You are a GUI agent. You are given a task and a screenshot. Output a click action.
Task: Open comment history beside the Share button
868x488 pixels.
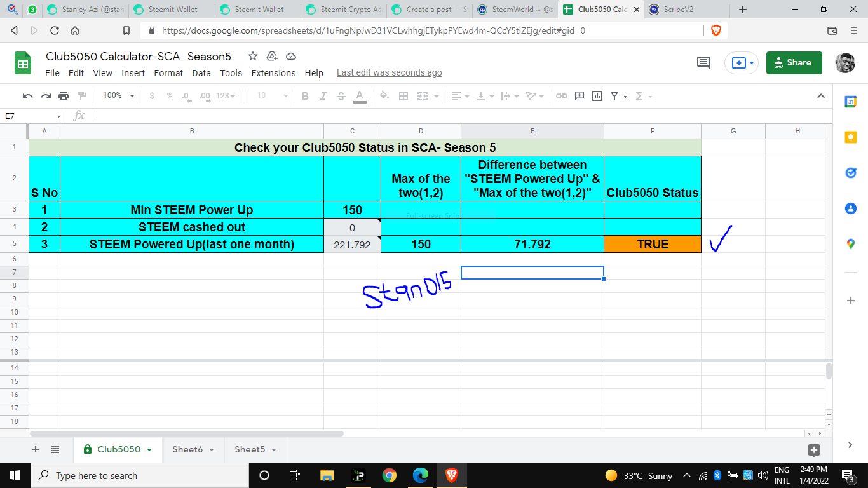703,62
